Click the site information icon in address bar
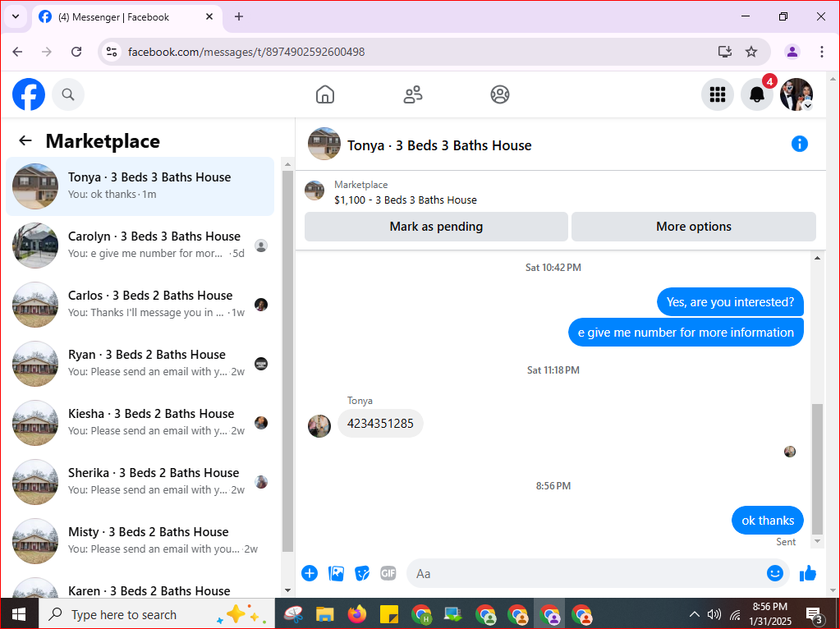 pos(112,52)
